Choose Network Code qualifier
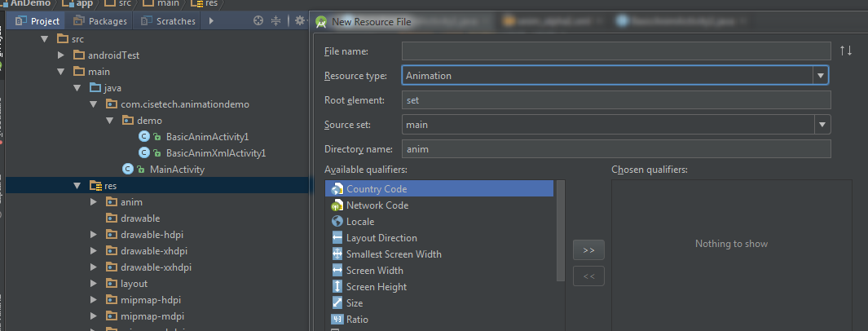Screen dimensions: 868x331 pyautogui.click(x=377, y=205)
